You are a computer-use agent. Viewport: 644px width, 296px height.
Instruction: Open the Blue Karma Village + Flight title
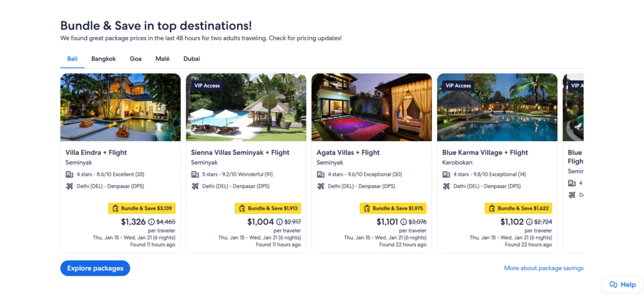pyautogui.click(x=485, y=152)
